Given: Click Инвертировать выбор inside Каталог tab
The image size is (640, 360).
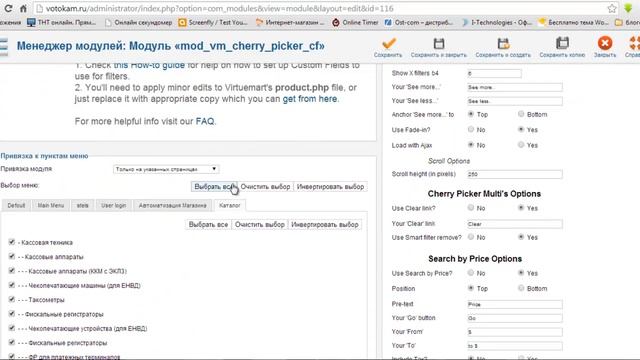Looking at the screenshot, I should (325, 224).
